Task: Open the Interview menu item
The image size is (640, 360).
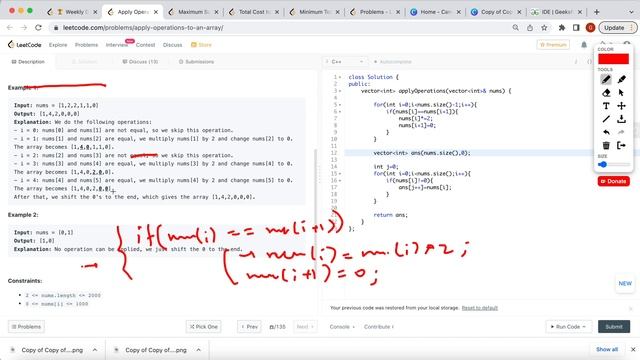Action: pyautogui.click(x=116, y=45)
